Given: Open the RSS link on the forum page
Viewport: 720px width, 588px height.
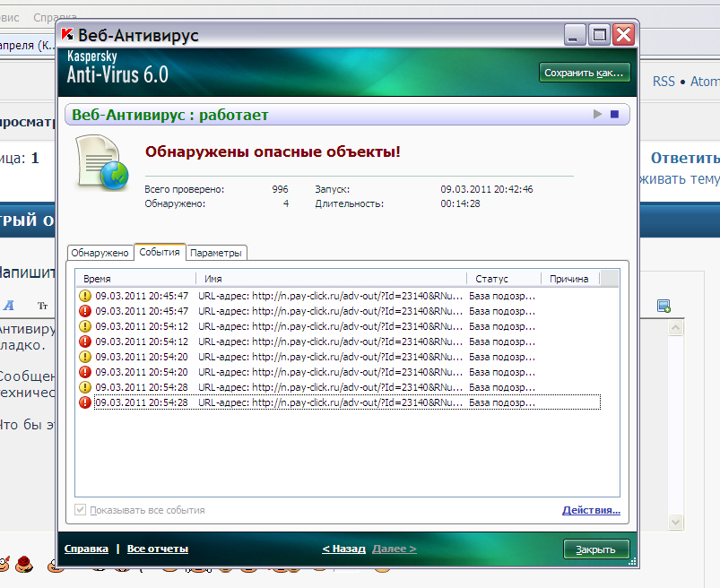Looking at the screenshot, I should [664, 82].
